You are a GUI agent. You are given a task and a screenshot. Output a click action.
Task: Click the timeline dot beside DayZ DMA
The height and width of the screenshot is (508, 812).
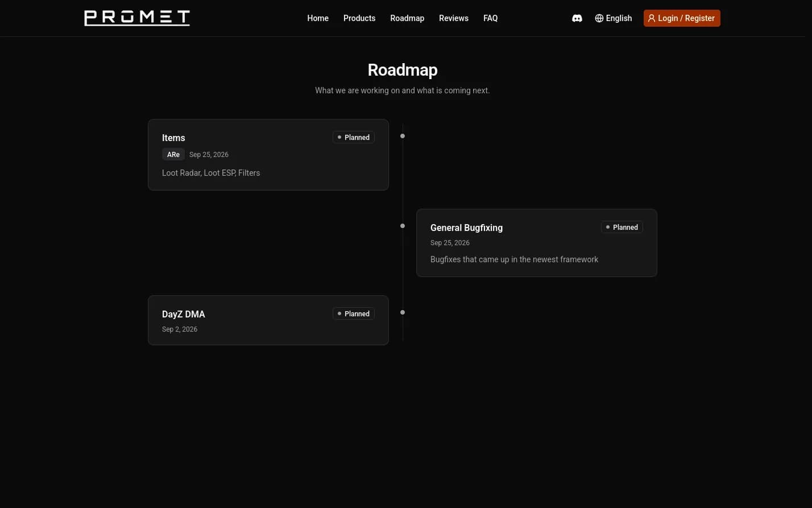403,312
